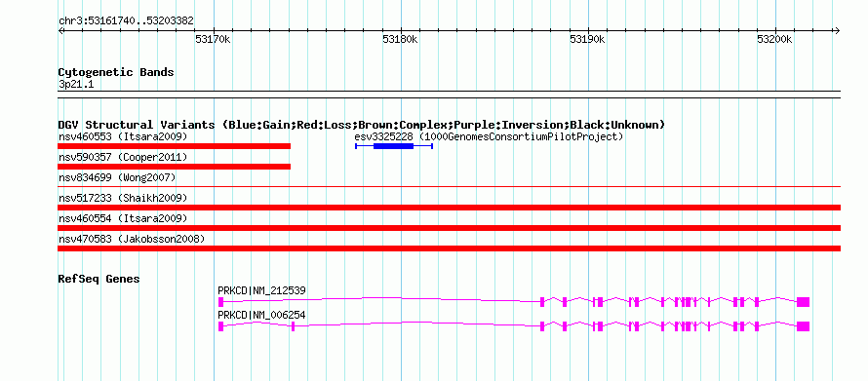The image size is (868, 381).
Task: Click the nsv470583 red variant bar
Action: tap(450, 248)
